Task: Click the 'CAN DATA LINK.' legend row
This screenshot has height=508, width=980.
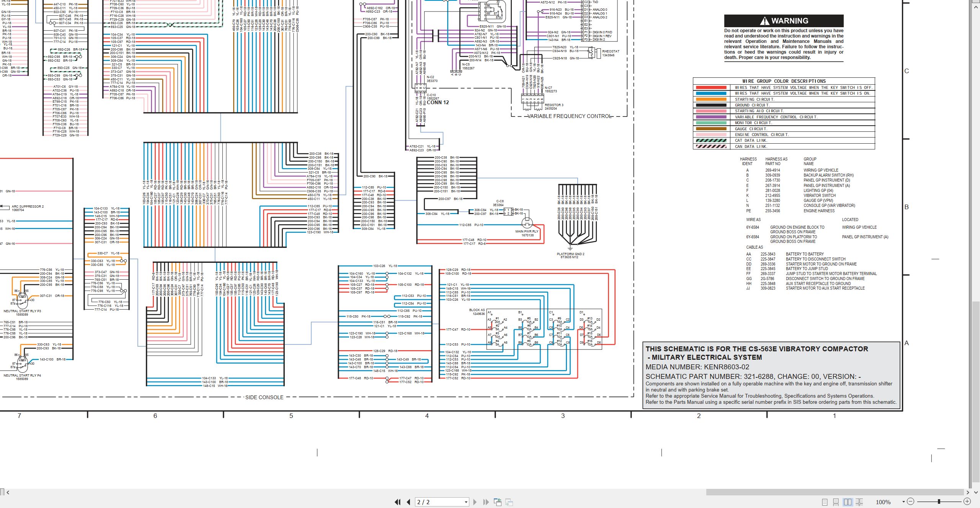Action: 784,146
